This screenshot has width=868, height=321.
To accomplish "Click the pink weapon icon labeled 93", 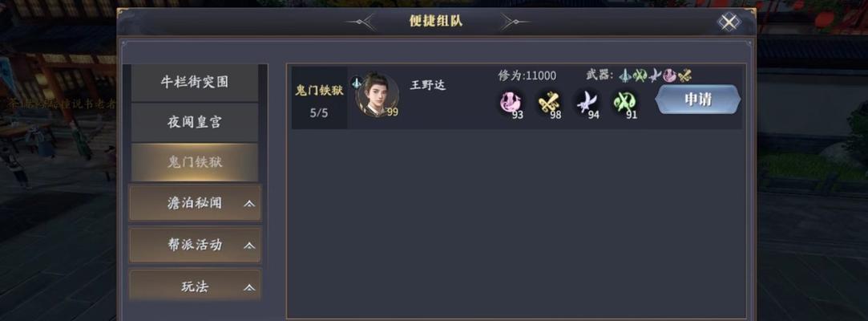I will coord(511,103).
